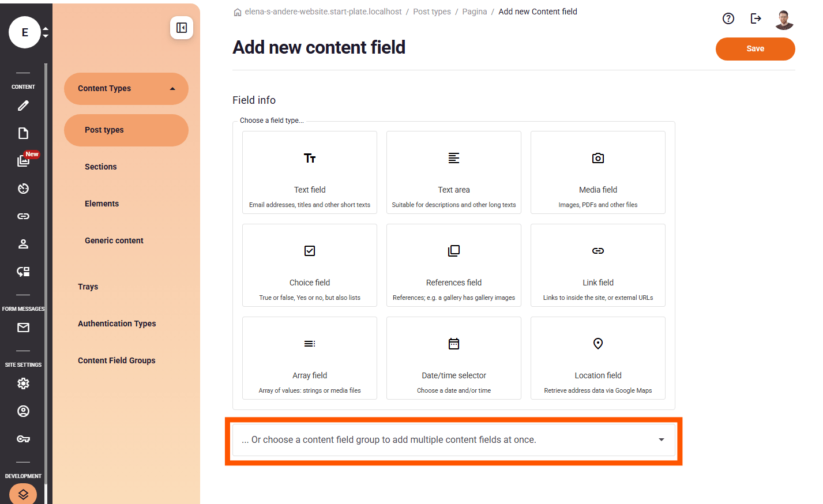
Task: Open the help question mark icon
Action: tap(728, 18)
